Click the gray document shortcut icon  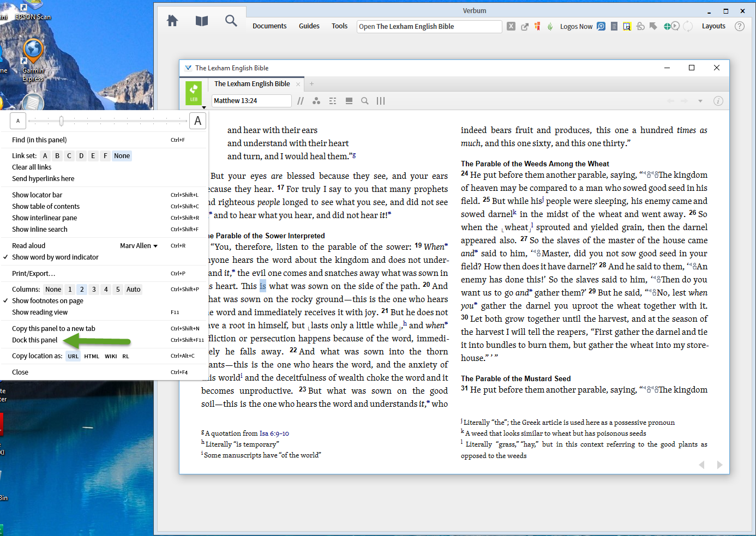click(614, 26)
